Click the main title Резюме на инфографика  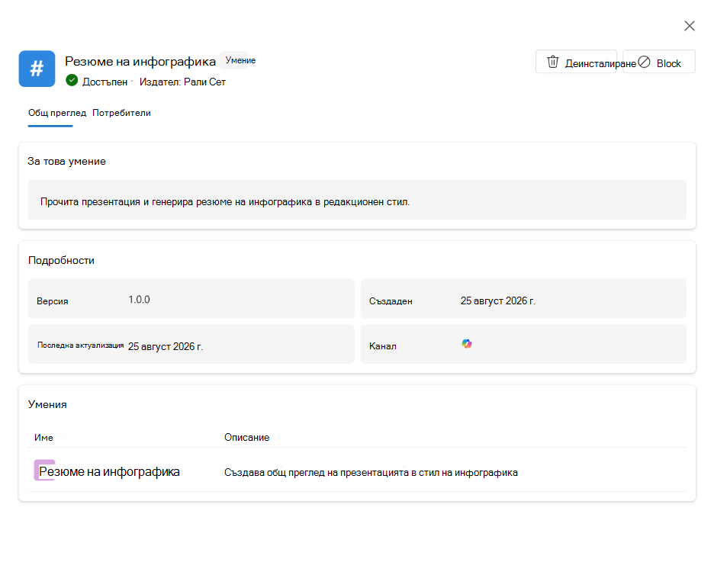coord(140,62)
